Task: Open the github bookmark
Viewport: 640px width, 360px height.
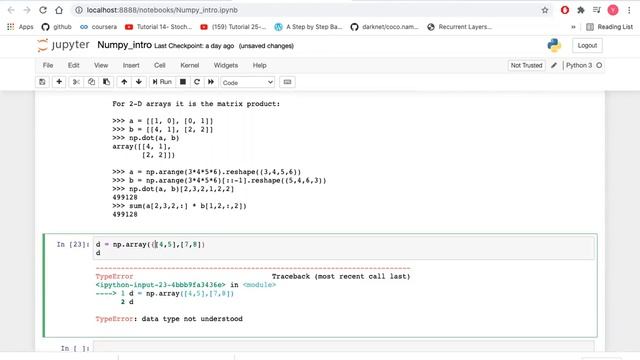Action: [x=56, y=27]
